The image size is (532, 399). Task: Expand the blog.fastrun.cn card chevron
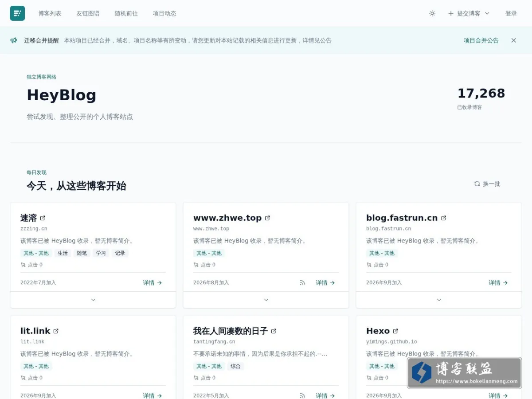tap(439, 300)
